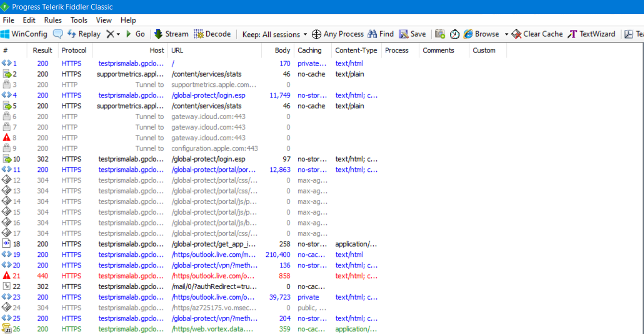Screen dimensions: 644x334
Task: Click the WinConfig toolbar icon
Action: click(24, 34)
